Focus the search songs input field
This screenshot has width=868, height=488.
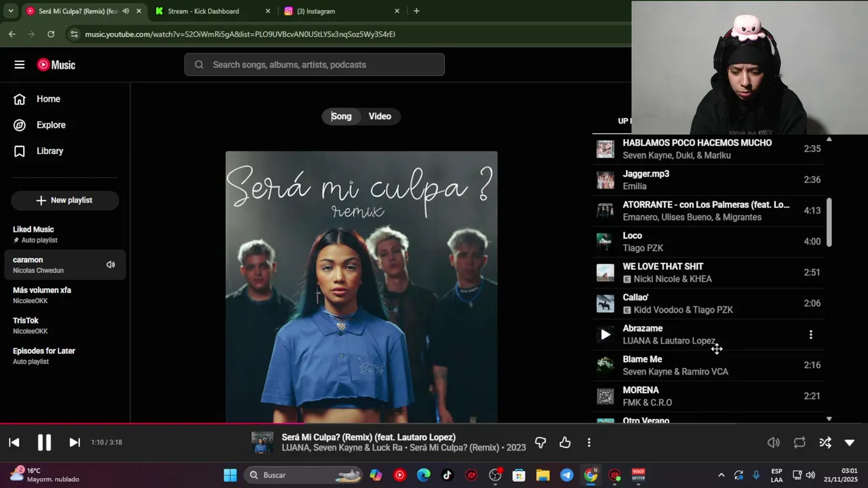pos(315,64)
